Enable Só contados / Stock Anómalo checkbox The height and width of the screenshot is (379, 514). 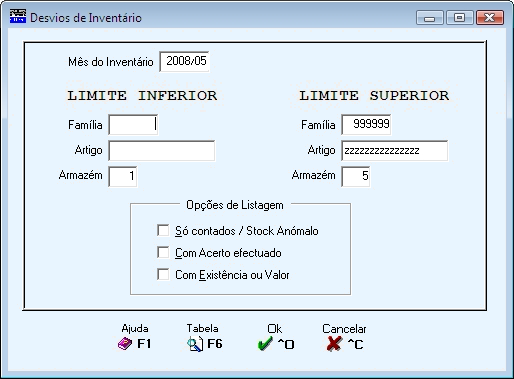[x=163, y=231]
